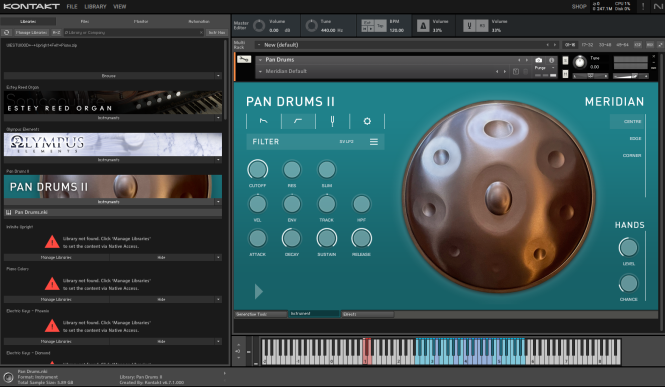Toggle the KS button beside the tuning fork
This screenshot has height=387, width=665.
click(482, 26)
